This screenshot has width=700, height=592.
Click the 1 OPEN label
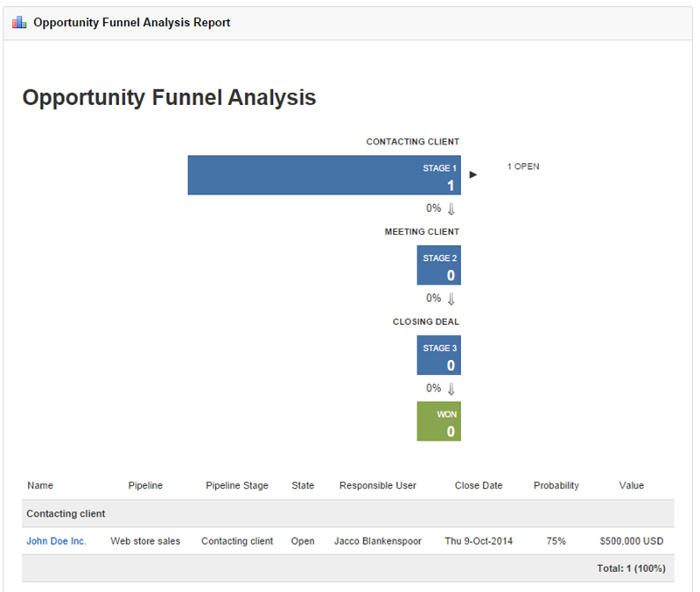coord(523,166)
